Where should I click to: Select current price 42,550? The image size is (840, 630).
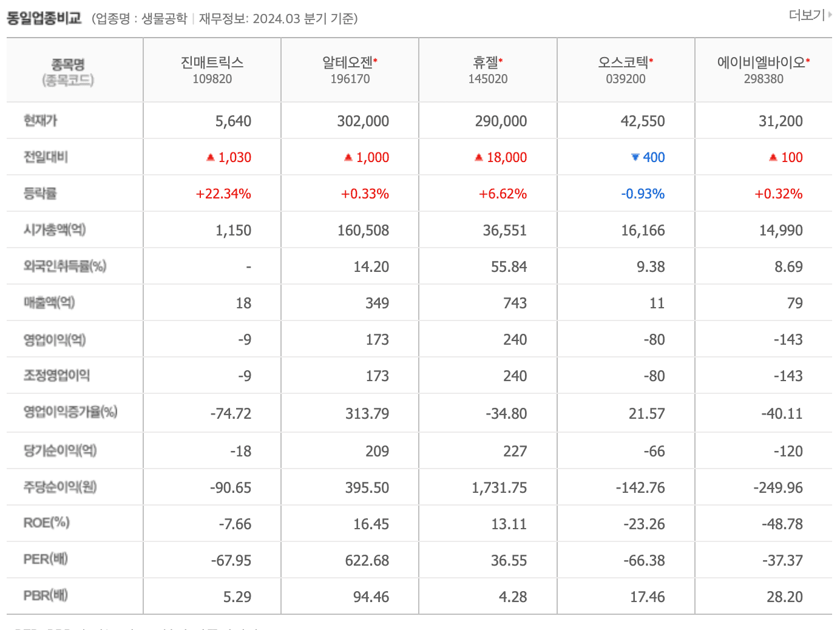pos(643,121)
